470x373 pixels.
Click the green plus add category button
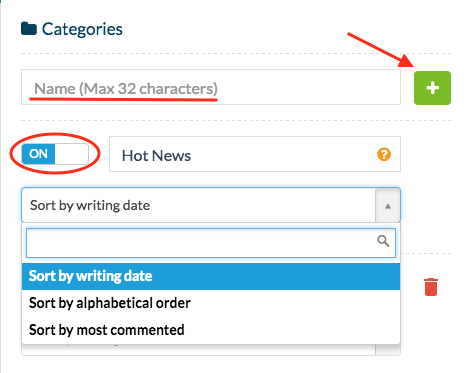coord(432,88)
